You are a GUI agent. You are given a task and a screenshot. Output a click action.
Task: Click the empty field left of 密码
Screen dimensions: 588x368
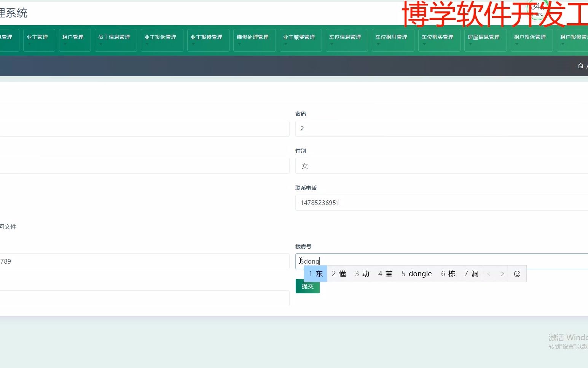tap(145, 129)
